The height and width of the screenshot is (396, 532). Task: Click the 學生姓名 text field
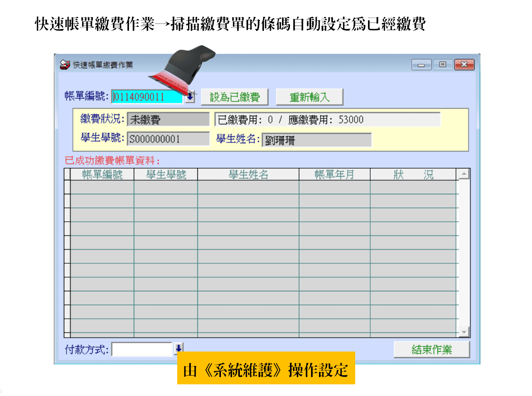pyautogui.click(x=317, y=140)
